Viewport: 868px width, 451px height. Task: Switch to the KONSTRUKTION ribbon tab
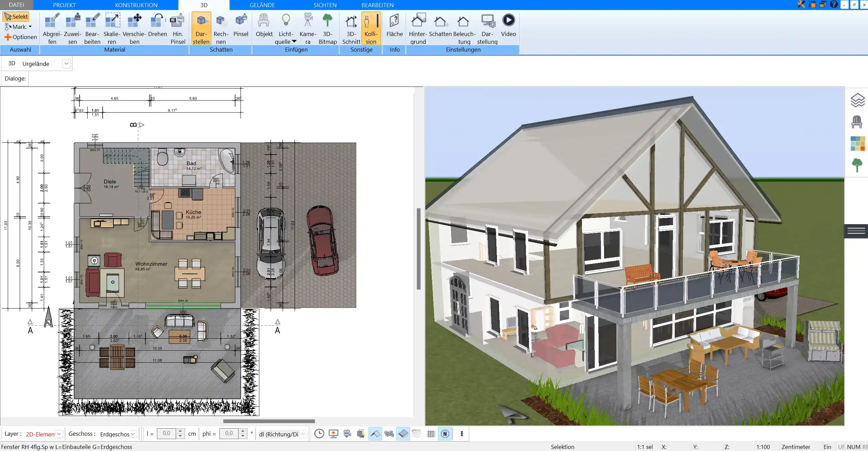136,5
